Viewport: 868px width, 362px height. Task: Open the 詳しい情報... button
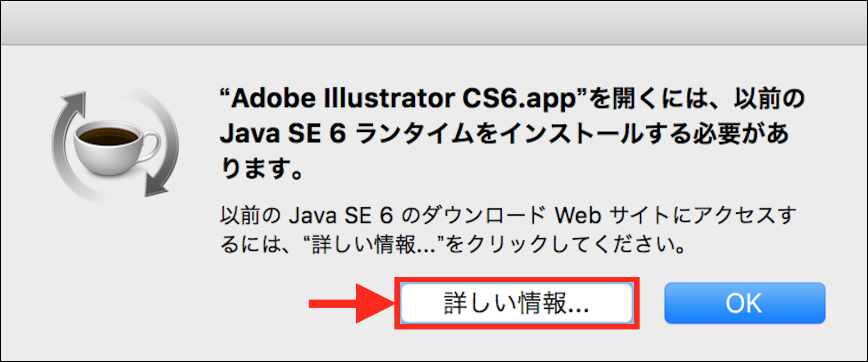pos(516,303)
